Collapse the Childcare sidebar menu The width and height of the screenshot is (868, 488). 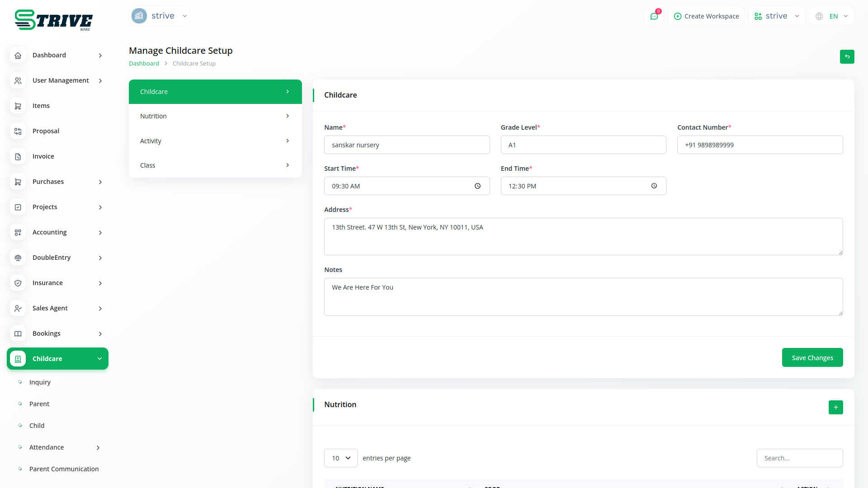pos(99,359)
